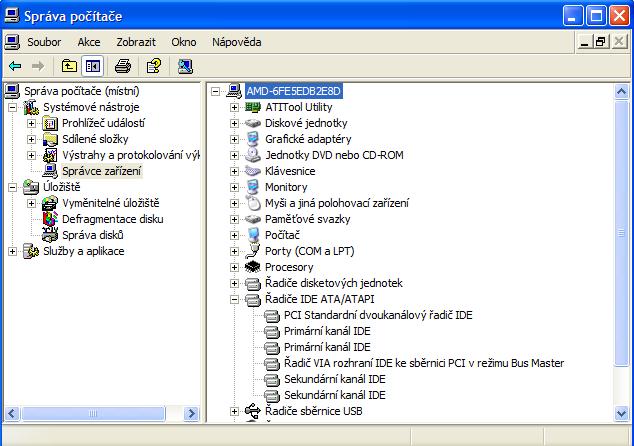The image size is (634, 446).
Task: Click the scan for hardware changes icon
Action: 185,66
